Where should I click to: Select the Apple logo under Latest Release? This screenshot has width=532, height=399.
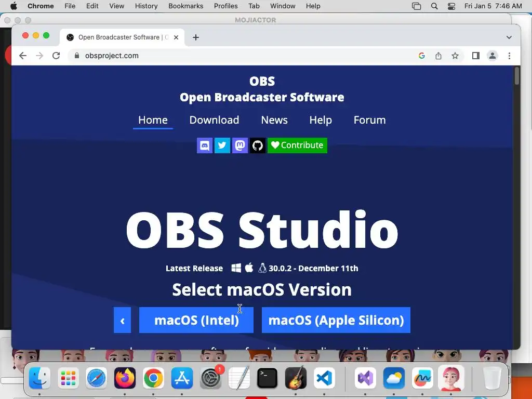coord(249,268)
